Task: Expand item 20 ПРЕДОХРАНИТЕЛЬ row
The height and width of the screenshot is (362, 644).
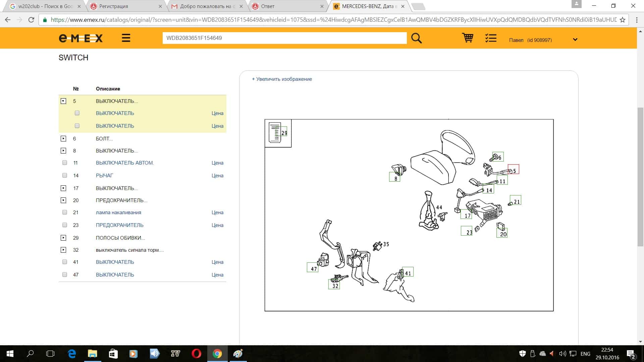Action: (x=63, y=200)
